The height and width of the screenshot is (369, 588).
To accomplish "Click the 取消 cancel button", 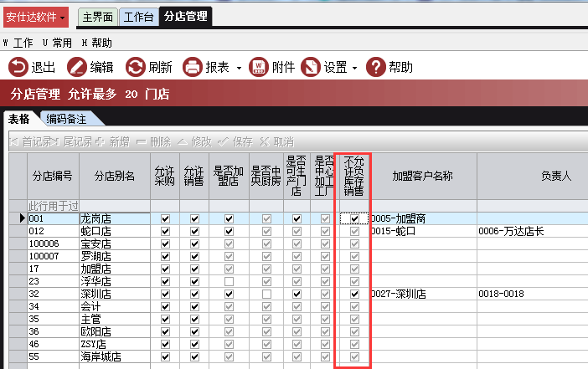I will [x=277, y=142].
